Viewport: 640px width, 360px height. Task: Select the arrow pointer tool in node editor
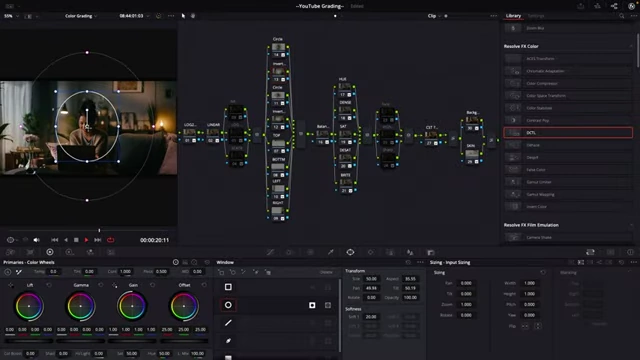tap(183, 16)
